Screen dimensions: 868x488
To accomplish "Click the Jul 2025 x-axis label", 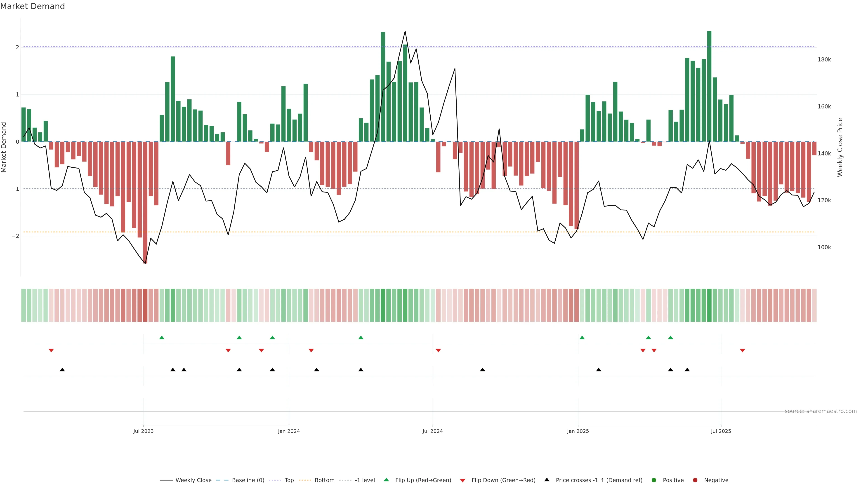I will [721, 431].
